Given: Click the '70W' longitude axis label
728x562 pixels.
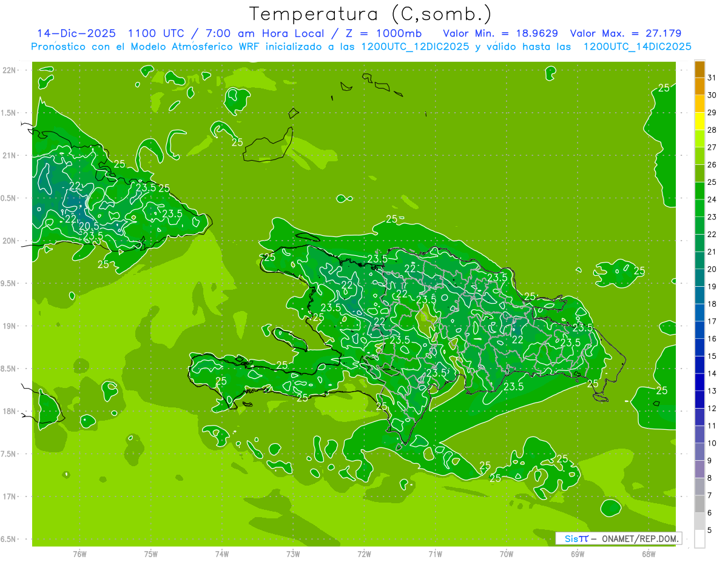Looking at the screenshot, I should click(507, 554).
